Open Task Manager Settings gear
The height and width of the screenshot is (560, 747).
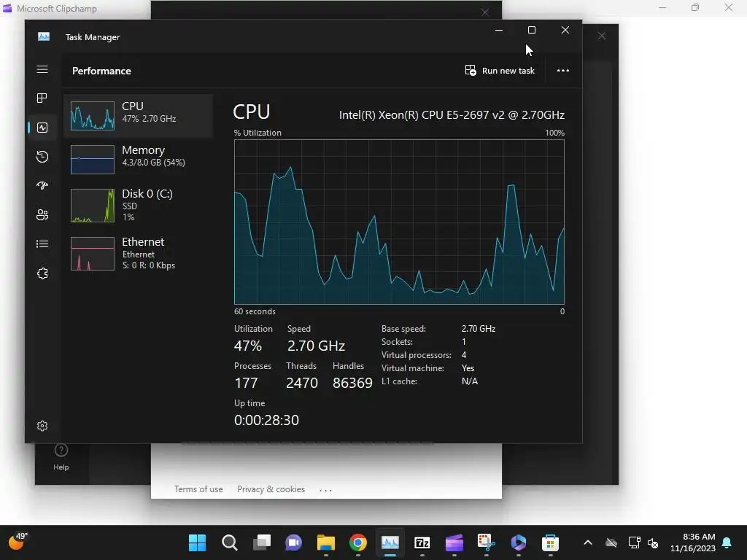(42, 426)
